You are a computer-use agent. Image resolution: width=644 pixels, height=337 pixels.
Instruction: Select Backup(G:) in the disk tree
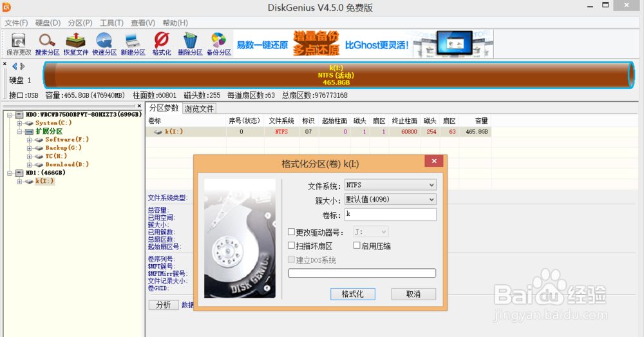click(x=63, y=148)
